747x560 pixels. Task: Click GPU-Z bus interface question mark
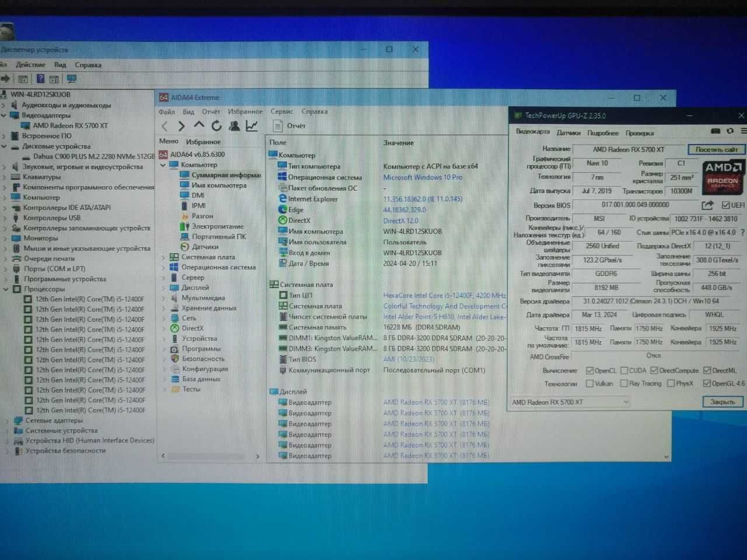click(x=742, y=232)
